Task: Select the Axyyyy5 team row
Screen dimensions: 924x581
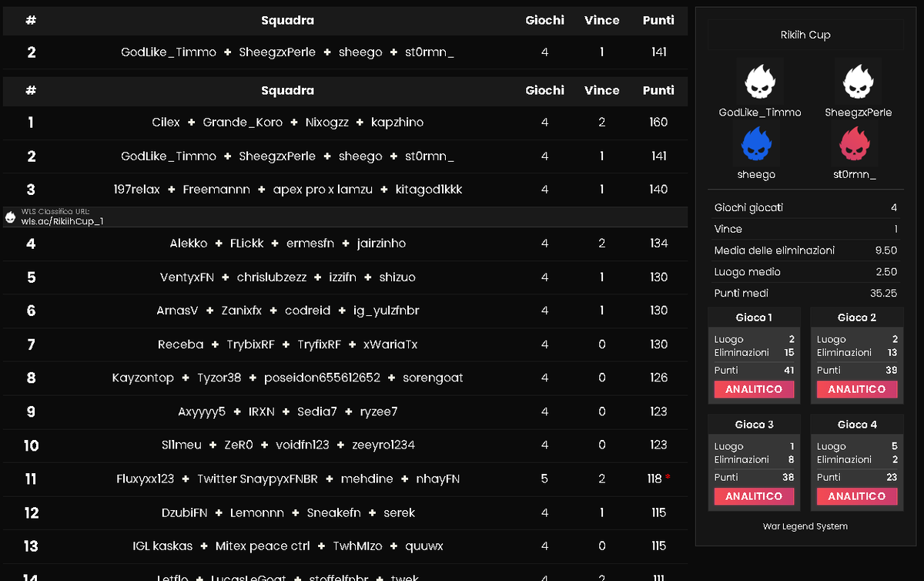Action: 345,411
